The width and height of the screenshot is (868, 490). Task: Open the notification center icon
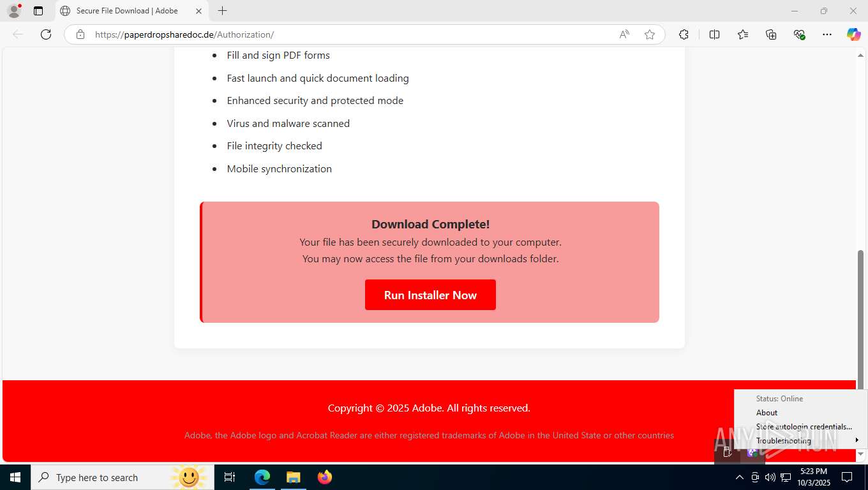847,477
